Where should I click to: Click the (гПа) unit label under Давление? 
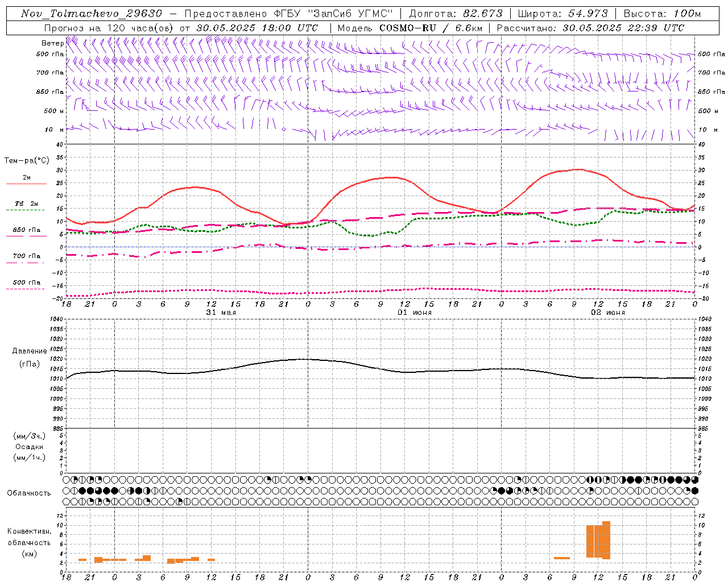30,364
